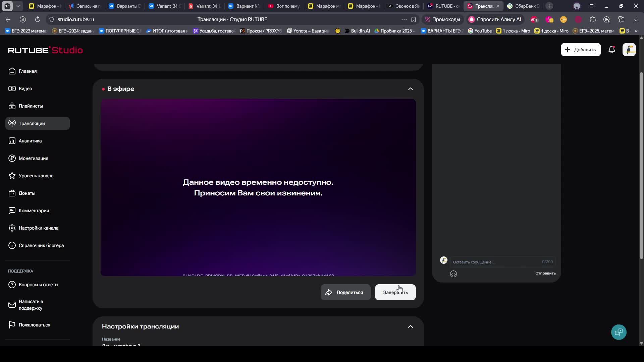Open the Пробники 2025 bookmark

point(394,31)
